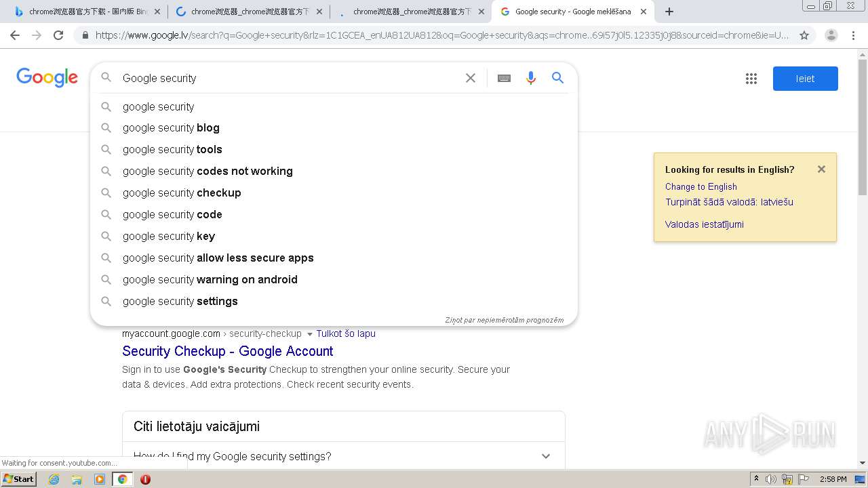Click 'Tulkot šo lapu' translate link
This screenshot has height=488, width=868.
346,333
